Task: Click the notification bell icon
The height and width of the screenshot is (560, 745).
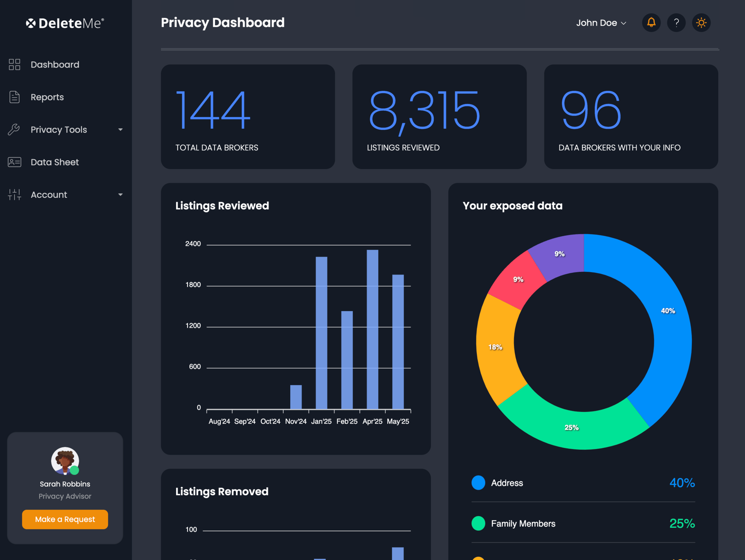Action: click(651, 22)
